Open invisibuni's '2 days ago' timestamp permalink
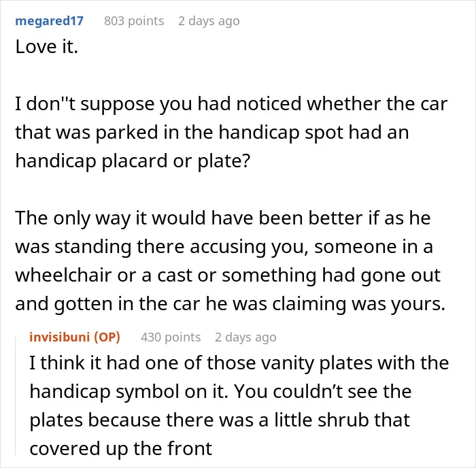 click(245, 337)
